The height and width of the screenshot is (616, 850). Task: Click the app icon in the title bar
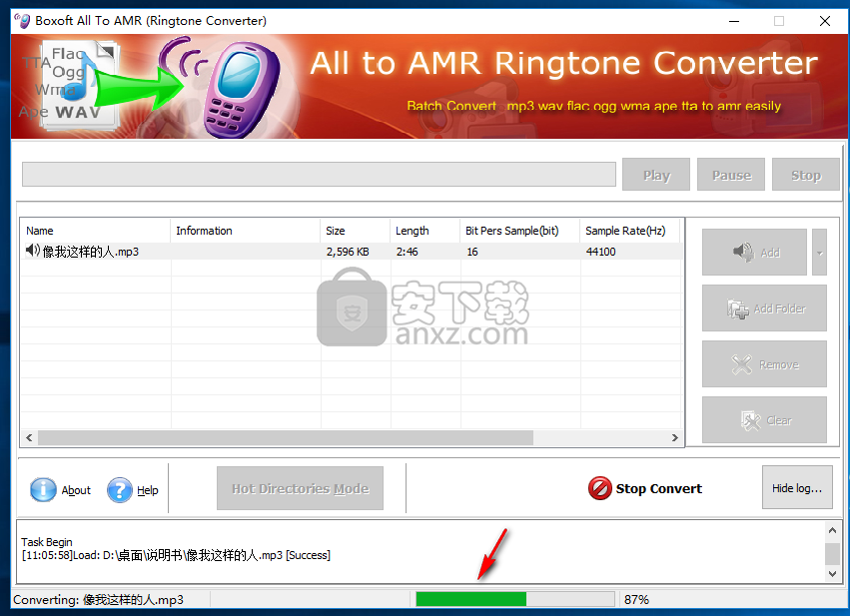23,21
